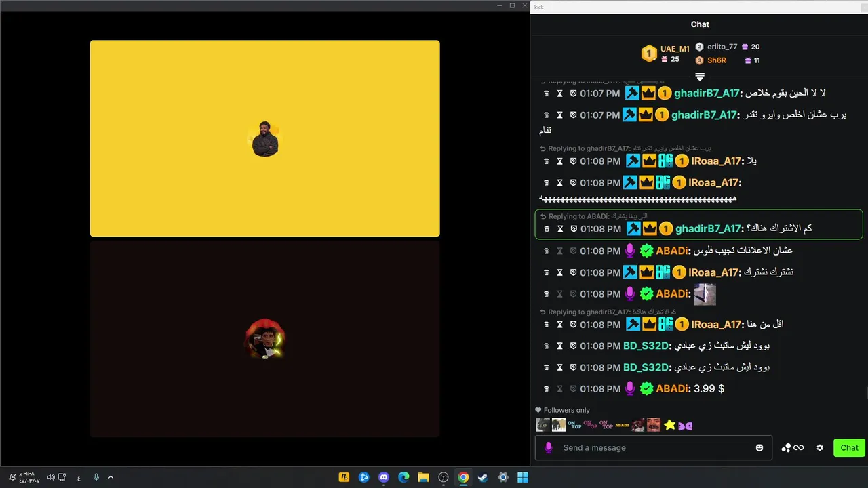Shield icon on highlighted "كم الاشتراك هناك؟" message
The image size is (868, 488).
pos(573,229)
